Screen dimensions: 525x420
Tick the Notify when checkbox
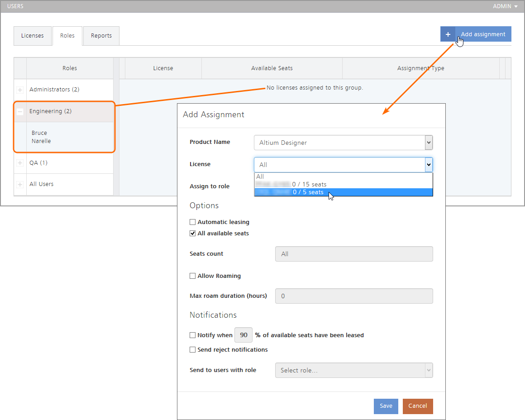click(193, 335)
